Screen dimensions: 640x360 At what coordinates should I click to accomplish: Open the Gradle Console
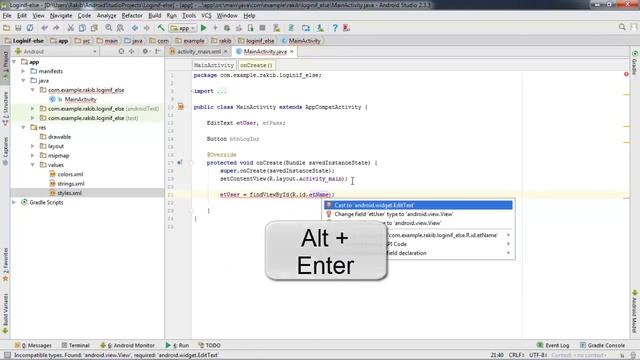tap(602, 345)
